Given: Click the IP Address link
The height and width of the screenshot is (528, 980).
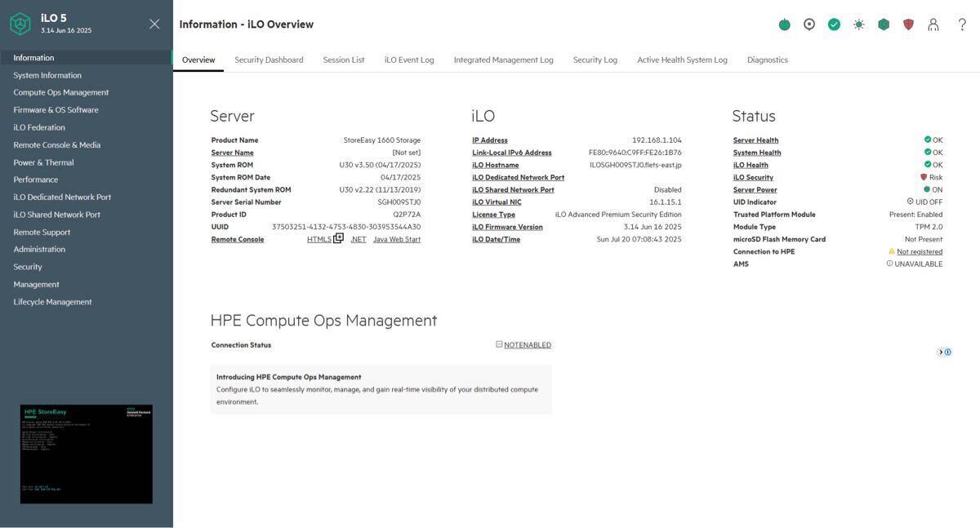Looking at the screenshot, I should pyautogui.click(x=490, y=140).
